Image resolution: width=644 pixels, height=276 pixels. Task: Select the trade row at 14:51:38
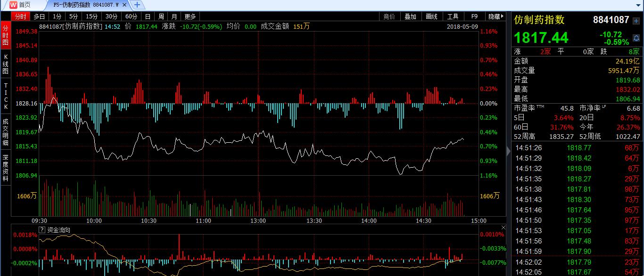[578, 189]
